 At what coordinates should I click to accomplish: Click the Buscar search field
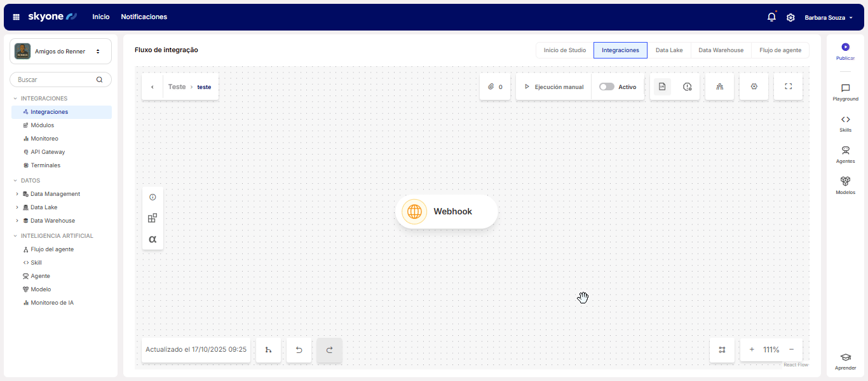click(55, 80)
